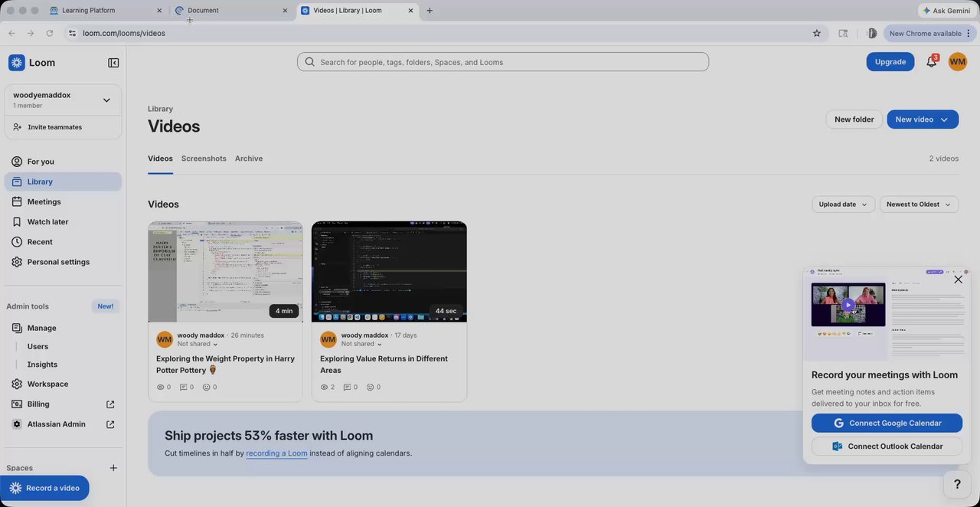The width and height of the screenshot is (980, 507).
Task: Click the Upgrade button
Action: coord(890,62)
